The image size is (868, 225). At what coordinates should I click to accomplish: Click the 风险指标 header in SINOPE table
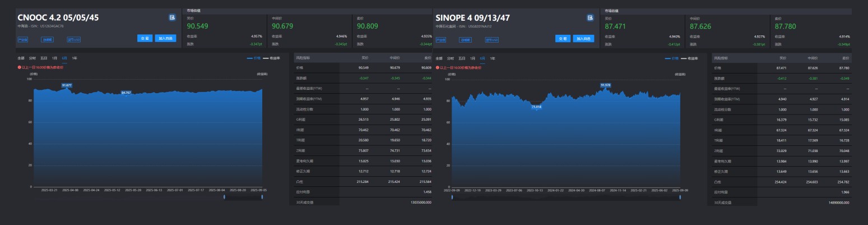coord(721,58)
